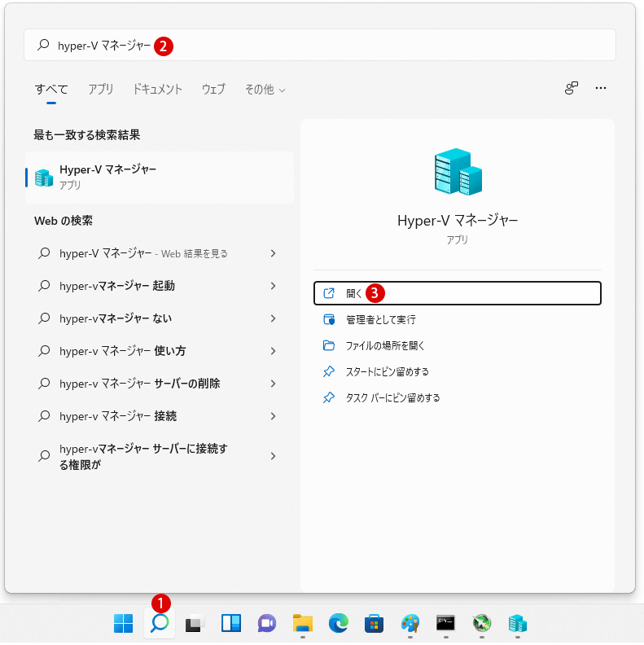Launch Microsoft Edge from the taskbar
This screenshot has height=645, width=644.
pos(339,623)
